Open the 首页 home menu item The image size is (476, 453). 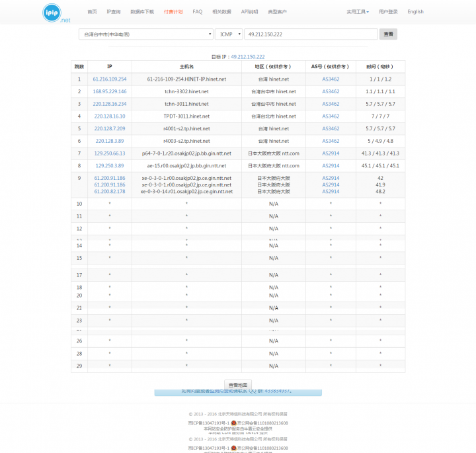(x=92, y=11)
